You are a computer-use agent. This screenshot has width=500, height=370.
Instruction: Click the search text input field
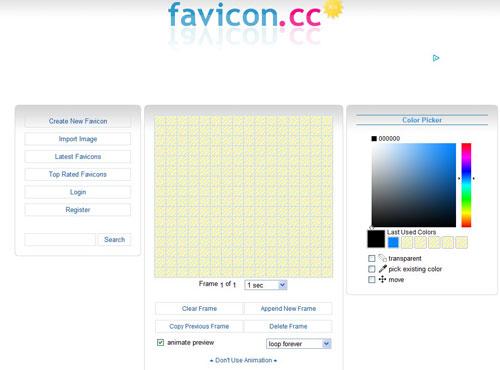click(x=60, y=239)
